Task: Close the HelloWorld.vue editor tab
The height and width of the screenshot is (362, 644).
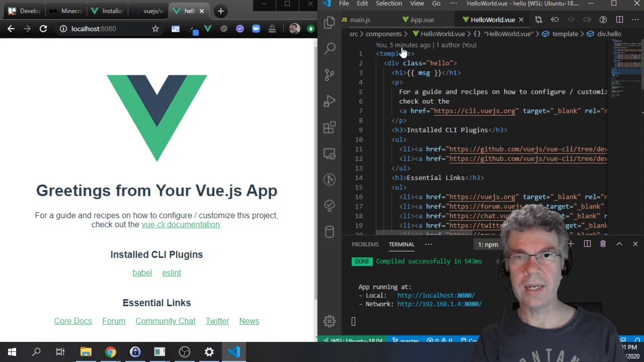Action: [x=521, y=20]
